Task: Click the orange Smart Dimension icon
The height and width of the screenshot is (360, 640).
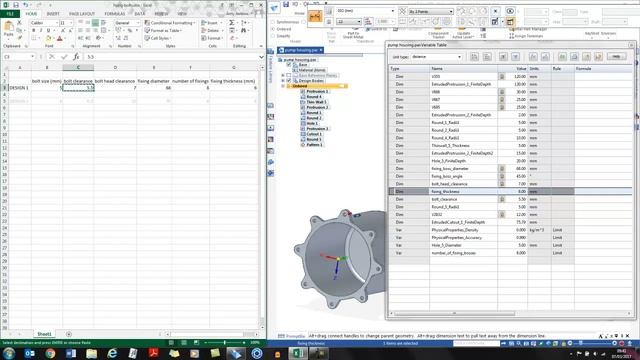Action: [315, 16]
